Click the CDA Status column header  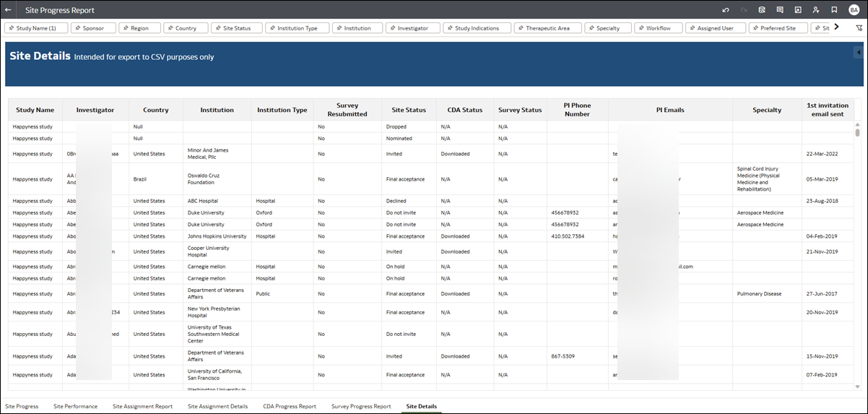465,110
